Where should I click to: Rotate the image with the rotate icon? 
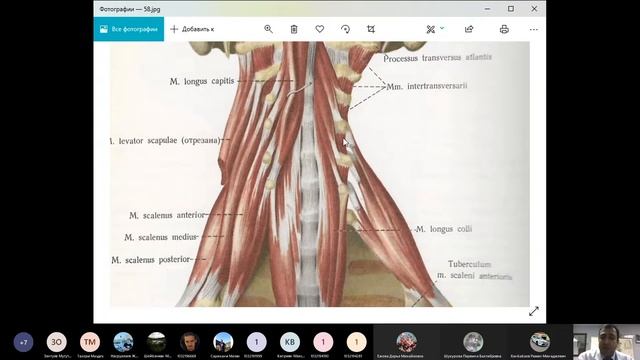point(345,29)
